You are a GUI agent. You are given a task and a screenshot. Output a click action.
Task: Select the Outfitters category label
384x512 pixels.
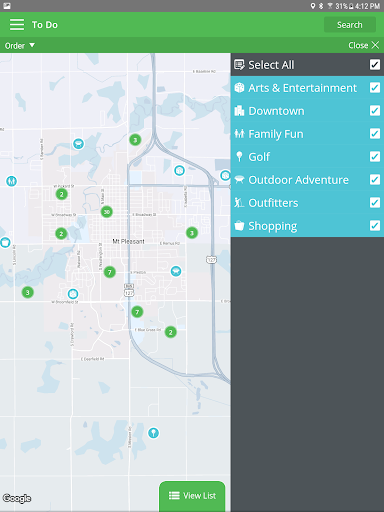pos(273,203)
